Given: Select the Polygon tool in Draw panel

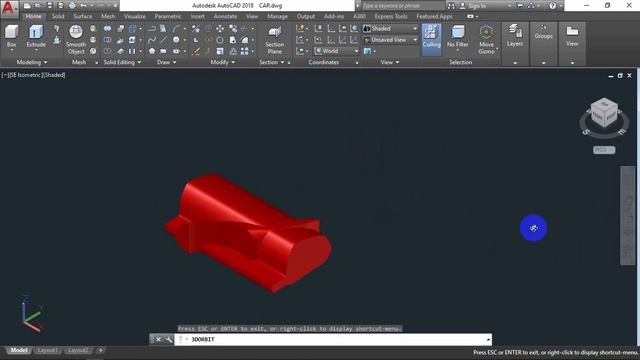Looking at the screenshot, I should [152, 51].
